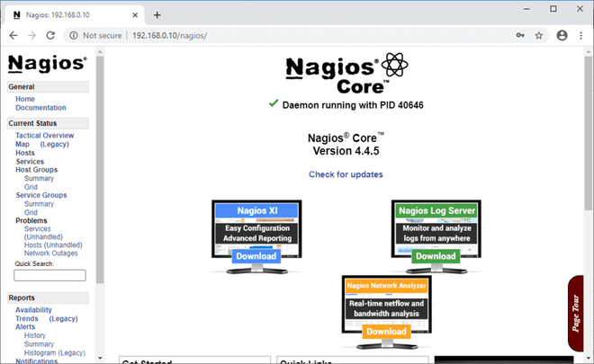Open Hosts status page
Viewport: 594px width, 364px height.
tap(25, 153)
